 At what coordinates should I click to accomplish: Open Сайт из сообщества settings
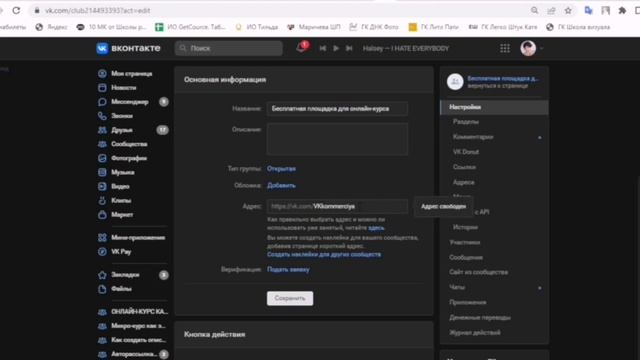(x=478, y=272)
